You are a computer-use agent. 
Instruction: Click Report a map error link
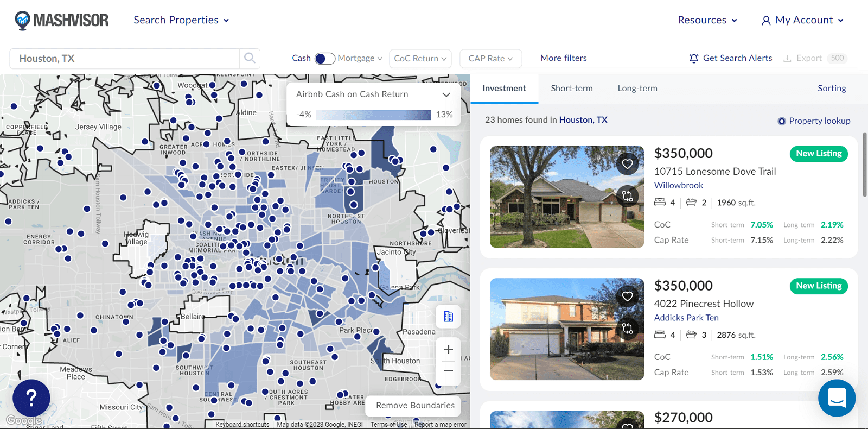(x=440, y=425)
